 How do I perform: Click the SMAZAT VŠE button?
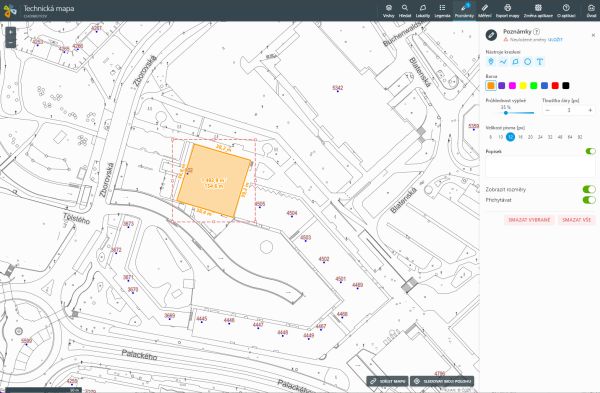(x=576, y=220)
